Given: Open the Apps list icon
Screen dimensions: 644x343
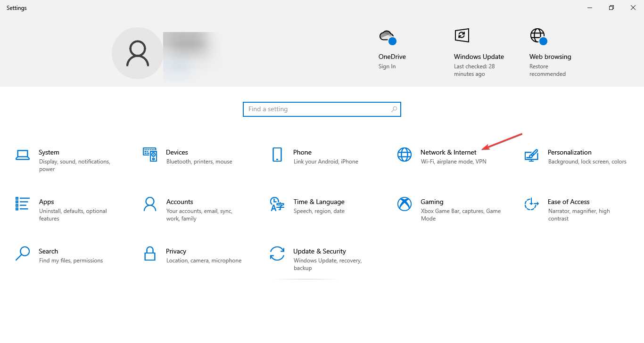Looking at the screenshot, I should point(23,204).
